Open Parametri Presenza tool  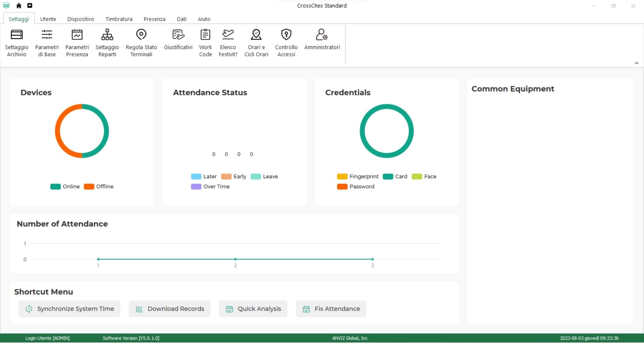(77, 43)
